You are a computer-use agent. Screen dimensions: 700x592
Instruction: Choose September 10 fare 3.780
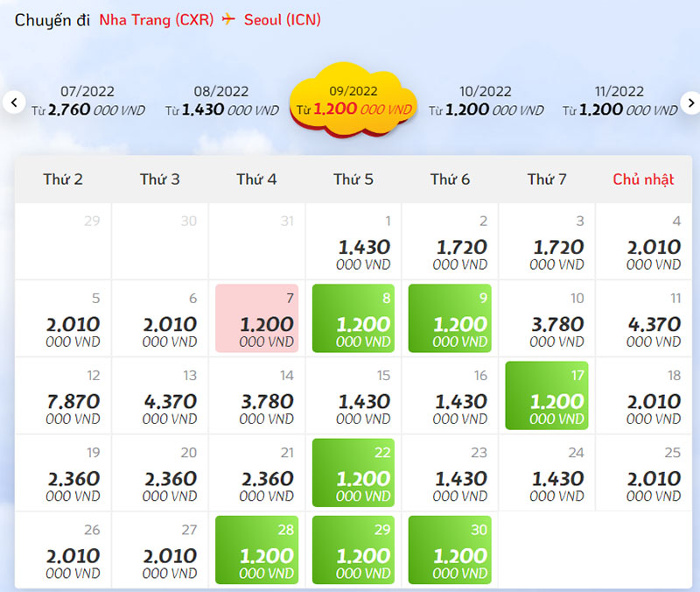click(x=547, y=319)
